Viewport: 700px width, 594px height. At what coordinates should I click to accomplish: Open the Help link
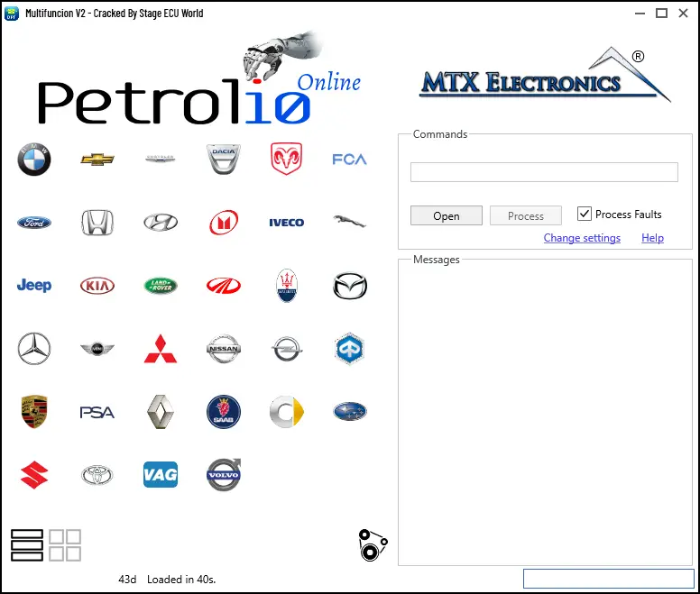(652, 238)
